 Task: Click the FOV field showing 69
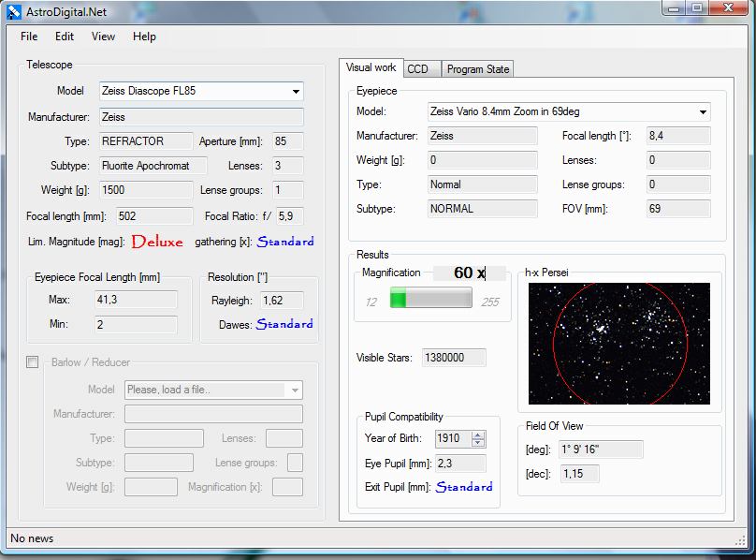(678, 209)
